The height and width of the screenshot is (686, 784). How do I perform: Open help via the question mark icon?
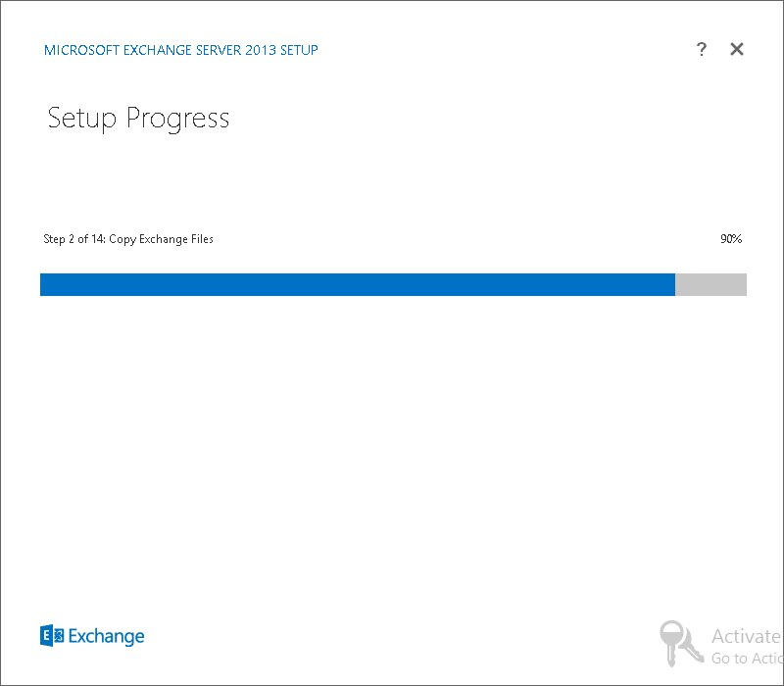702,49
